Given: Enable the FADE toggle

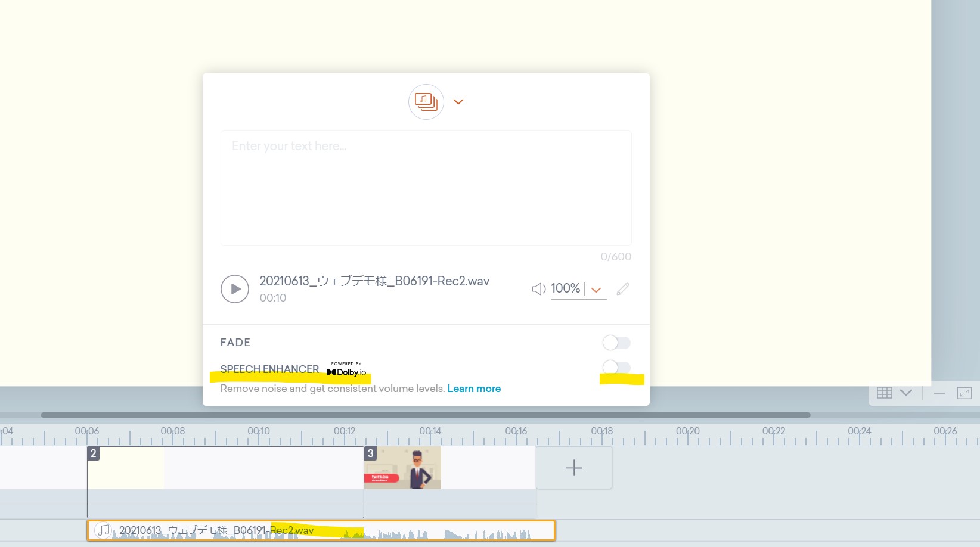Looking at the screenshot, I should [616, 343].
